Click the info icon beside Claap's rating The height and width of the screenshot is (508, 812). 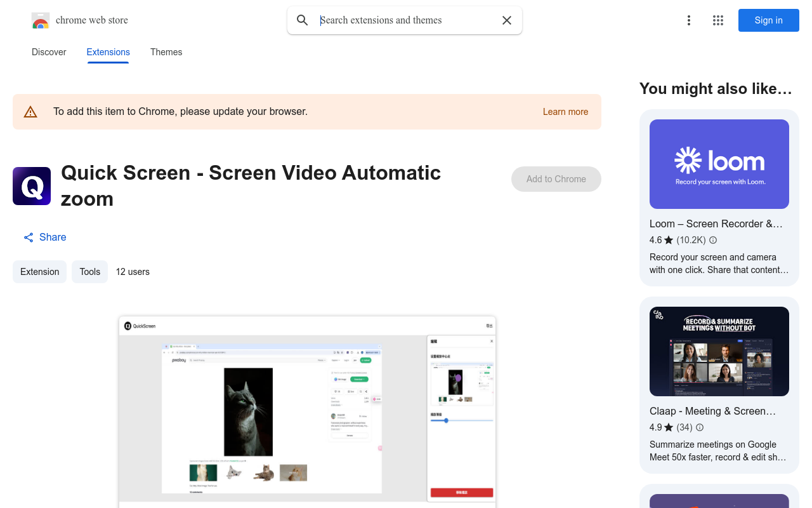699,427
